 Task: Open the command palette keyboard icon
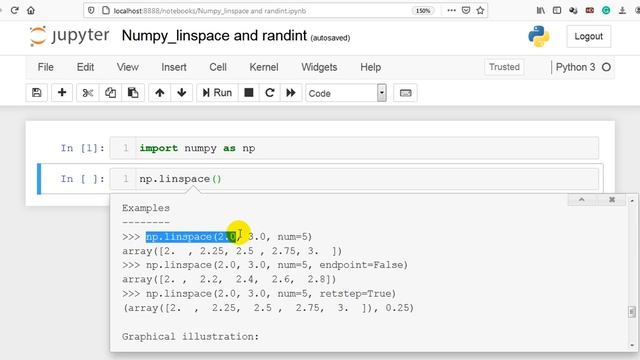(x=405, y=93)
